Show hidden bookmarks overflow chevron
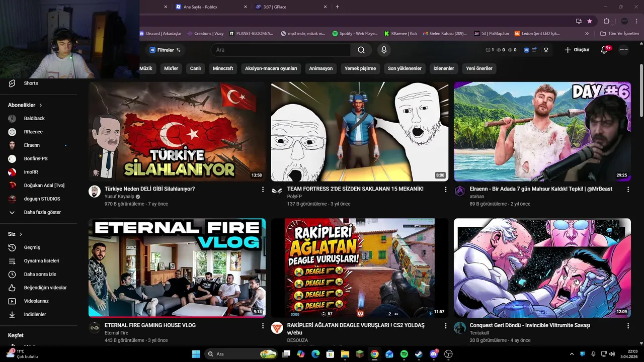The image size is (644, 362). click(x=587, y=34)
